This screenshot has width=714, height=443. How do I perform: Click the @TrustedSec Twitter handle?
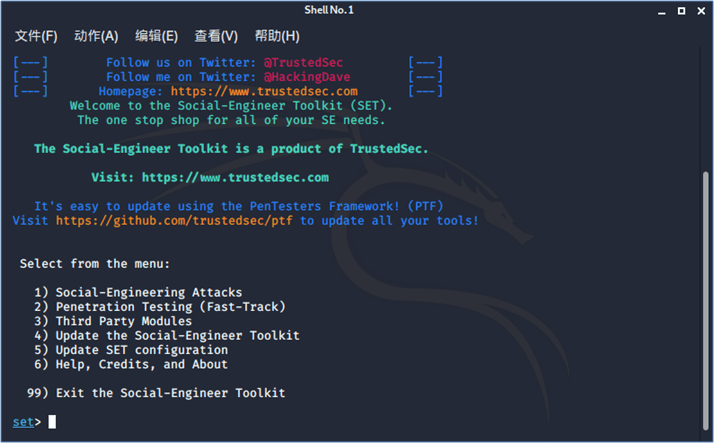point(303,62)
